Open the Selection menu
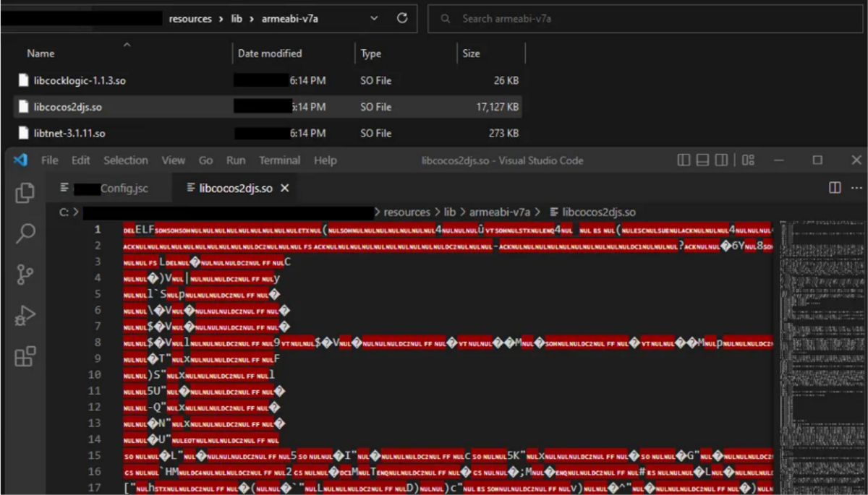This screenshot has height=495, width=868. [x=126, y=160]
